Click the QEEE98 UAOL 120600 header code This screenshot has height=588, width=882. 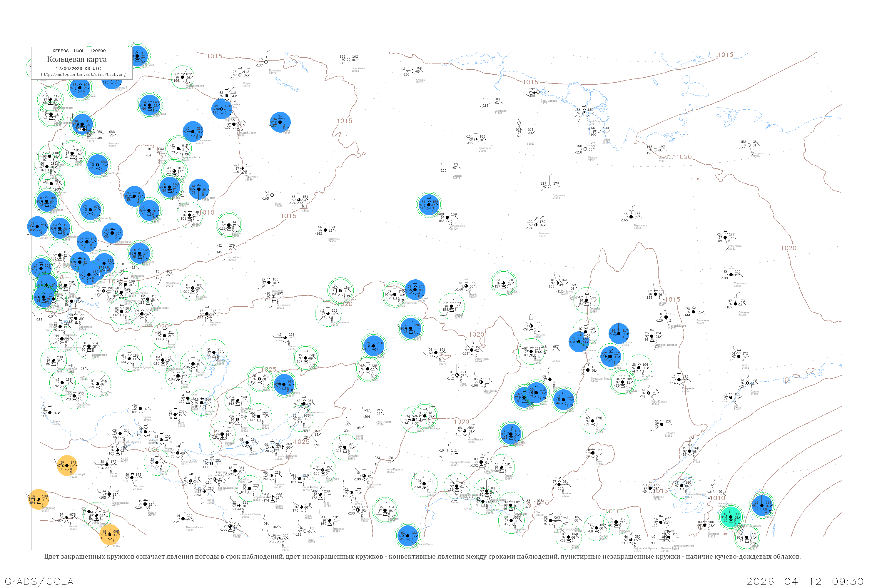79,51
